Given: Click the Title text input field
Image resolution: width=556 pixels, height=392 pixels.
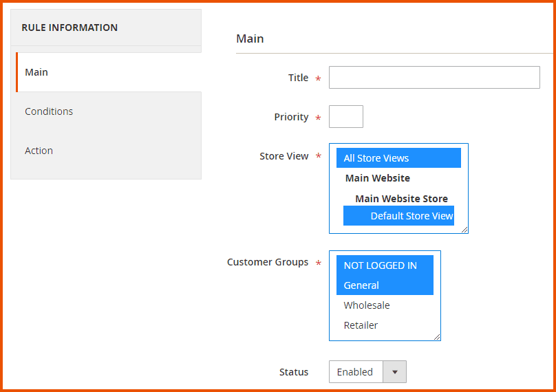Looking at the screenshot, I should 434,78.
